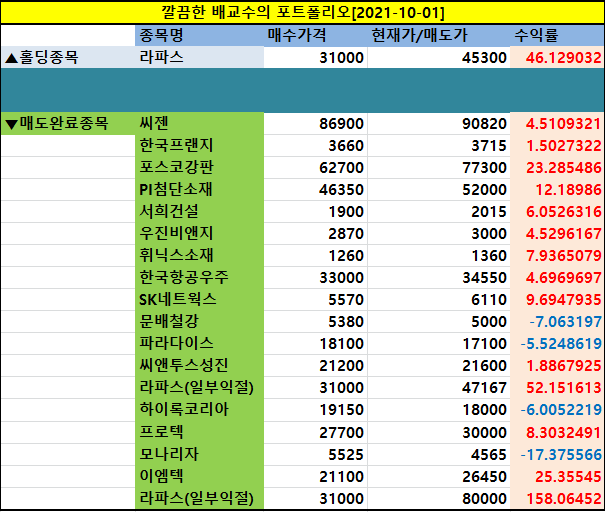Select the 한국항공우주 stock name cell
Screen dimensions: 605x512
(199, 277)
